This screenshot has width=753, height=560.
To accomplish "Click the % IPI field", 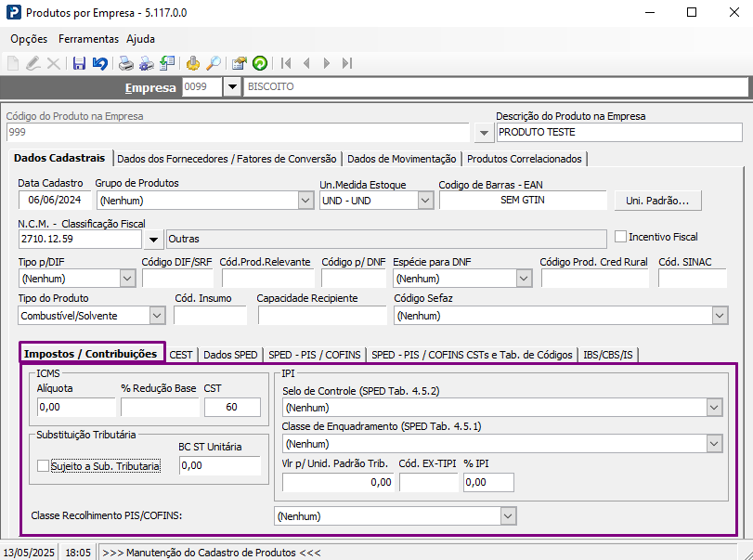I will [489, 483].
